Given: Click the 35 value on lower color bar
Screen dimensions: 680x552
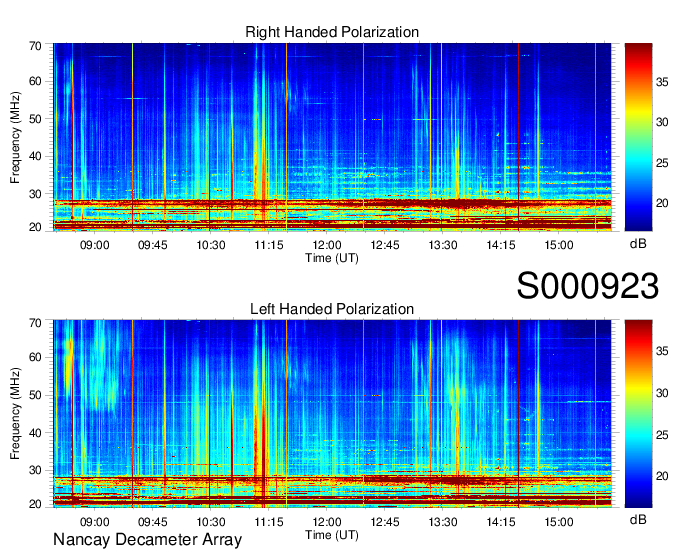Looking at the screenshot, I should [662, 351].
